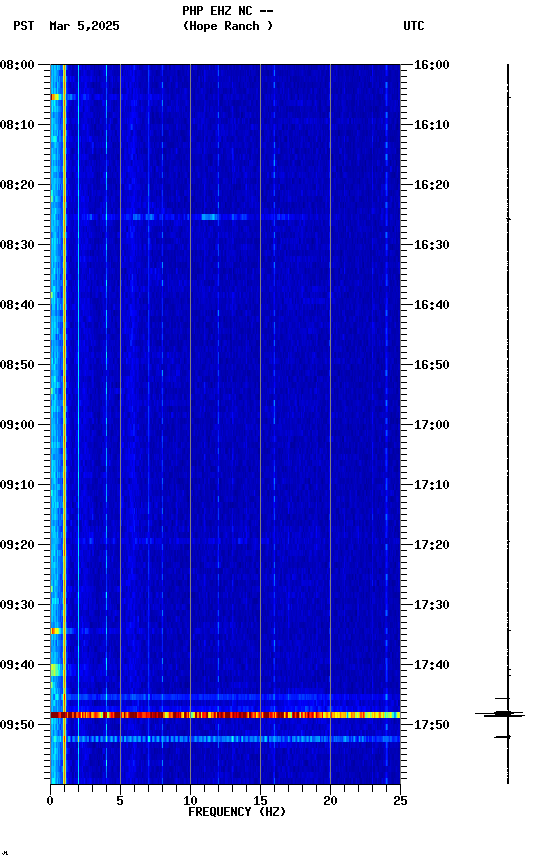The width and height of the screenshot is (552, 864).
Task: Click the 09:40 PST time label
Action: click(x=17, y=666)
